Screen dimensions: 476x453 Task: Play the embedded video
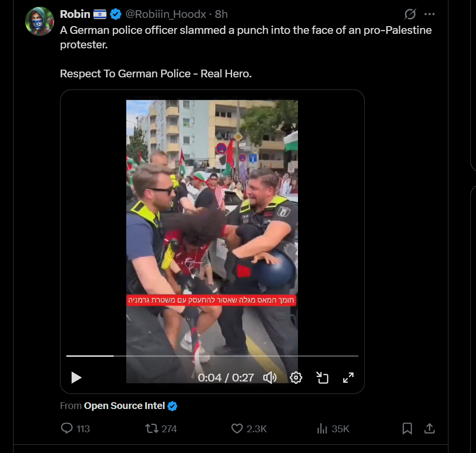[76, 378]
